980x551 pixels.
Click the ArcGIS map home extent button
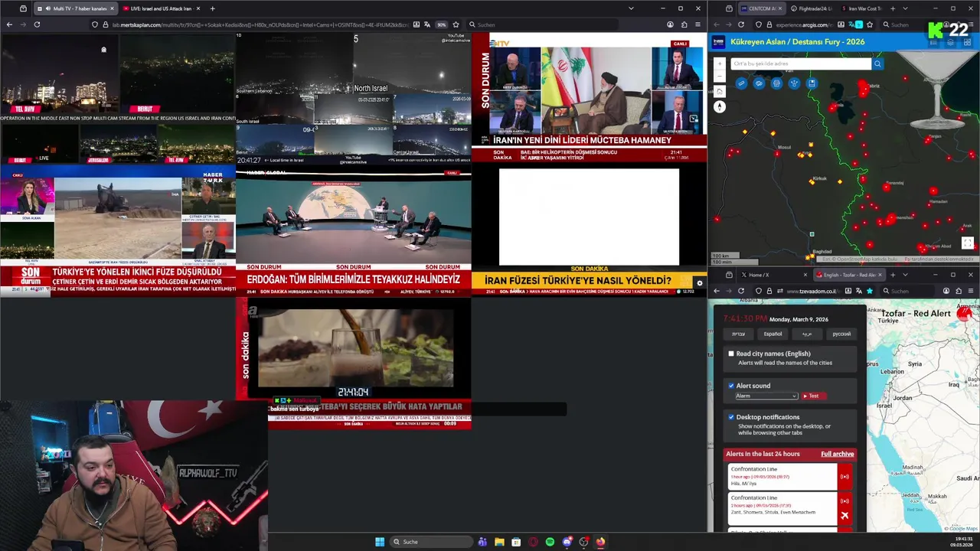[720, 91]
